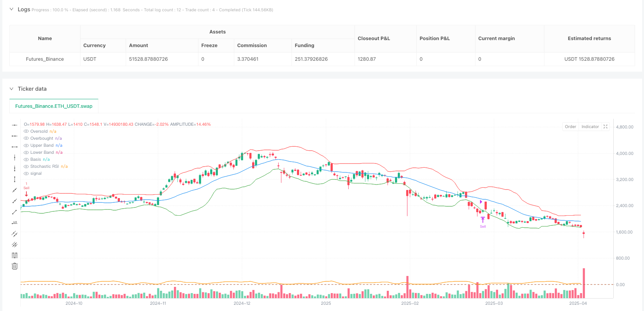Hide the Basis line via eye icon
This screenshot has height=311, width=644.
click(x=26, y=160)
